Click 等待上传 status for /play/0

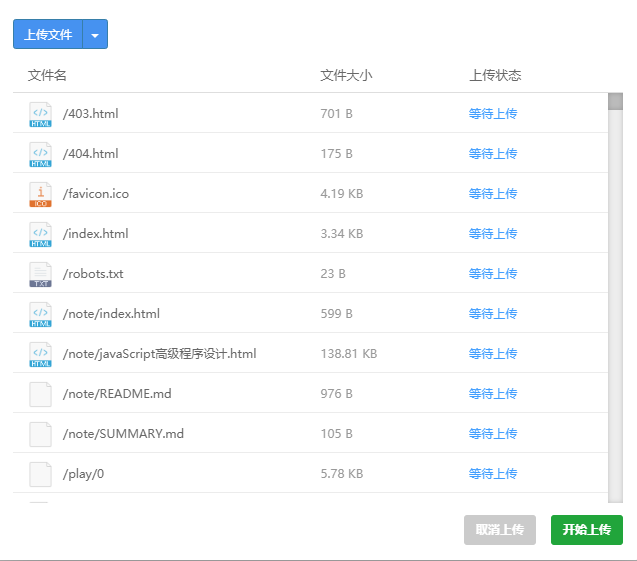coord(493,474)
